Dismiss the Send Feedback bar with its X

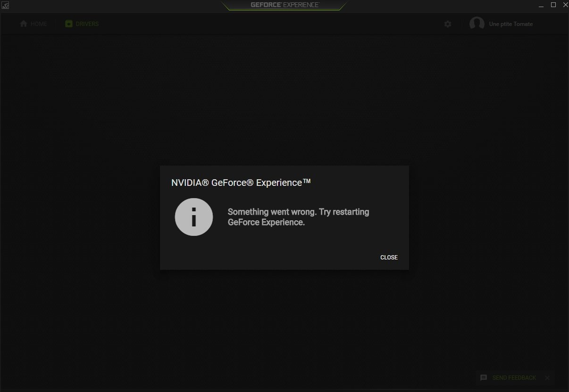pos(547,378)
